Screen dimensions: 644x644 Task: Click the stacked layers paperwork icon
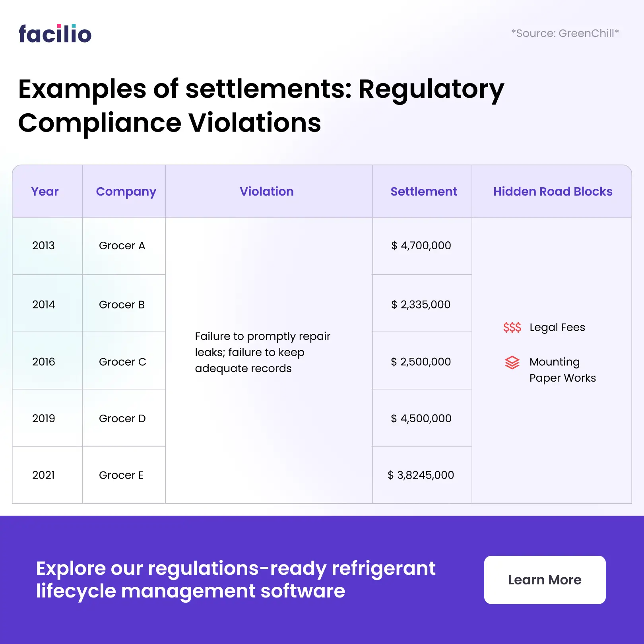pos(512,362)
